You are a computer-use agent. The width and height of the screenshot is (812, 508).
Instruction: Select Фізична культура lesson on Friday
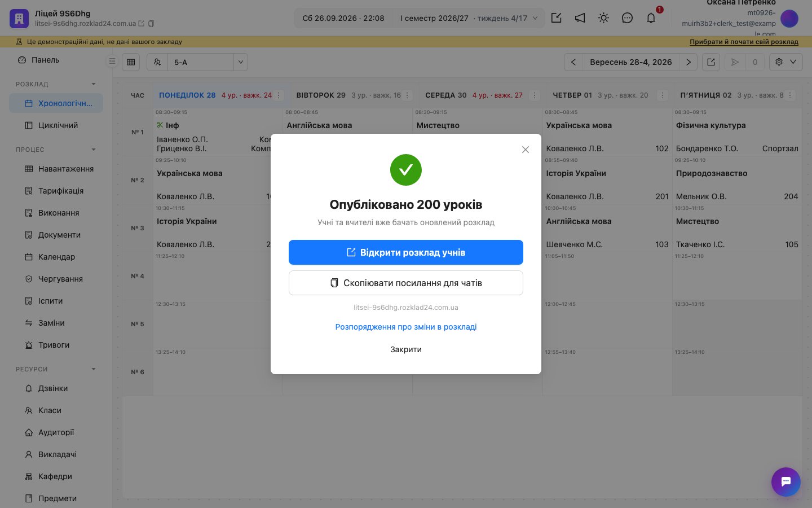click(x=737, y=132)
